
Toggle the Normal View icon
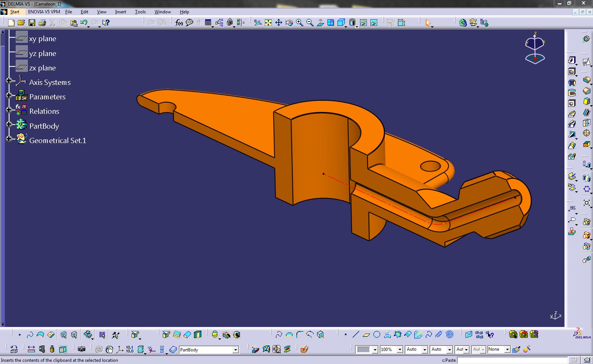(320, 23)
